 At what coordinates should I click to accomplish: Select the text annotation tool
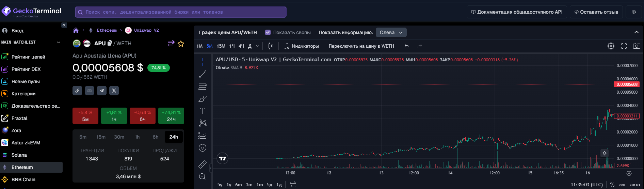(203, 111)
